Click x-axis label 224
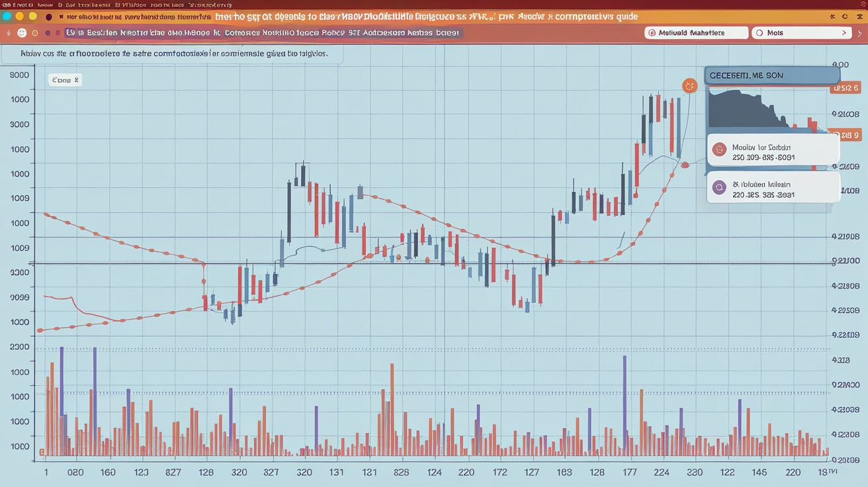 coord(662,472)
